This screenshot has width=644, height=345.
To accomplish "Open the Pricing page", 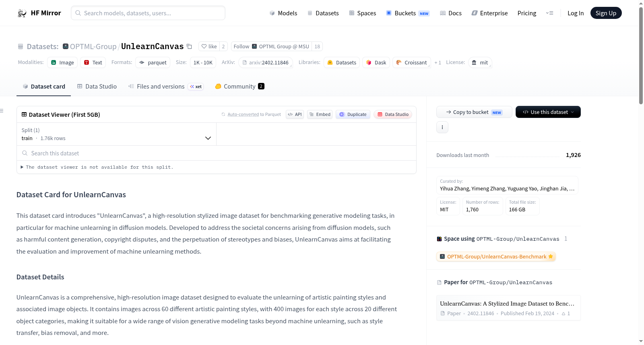I will (x=526, y=13).
